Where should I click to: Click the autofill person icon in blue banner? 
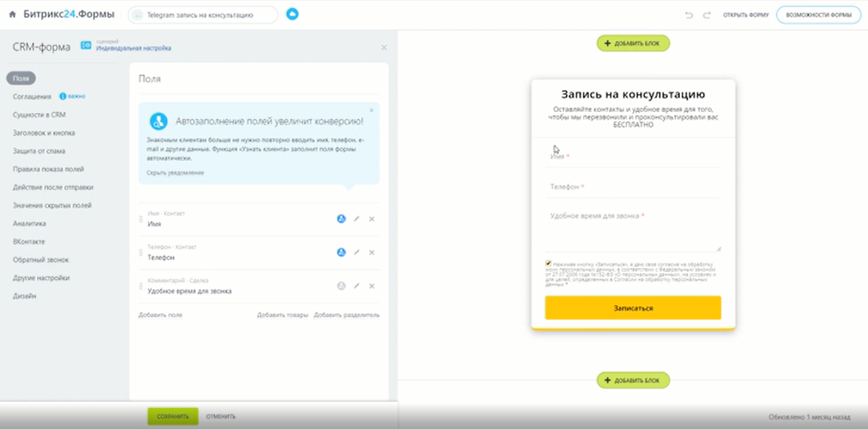(159, 121)
